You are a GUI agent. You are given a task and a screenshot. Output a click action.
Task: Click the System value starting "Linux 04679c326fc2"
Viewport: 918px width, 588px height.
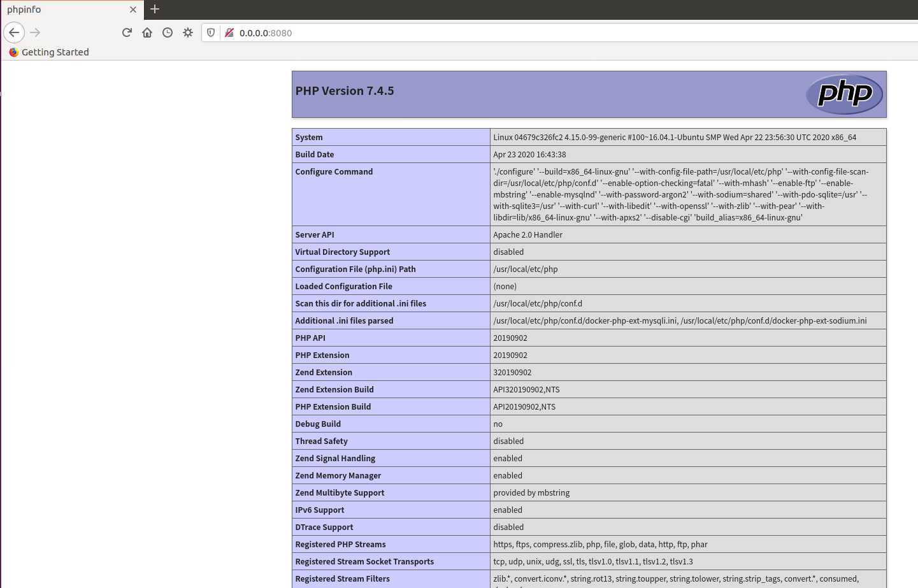click(x=675, y=138)
